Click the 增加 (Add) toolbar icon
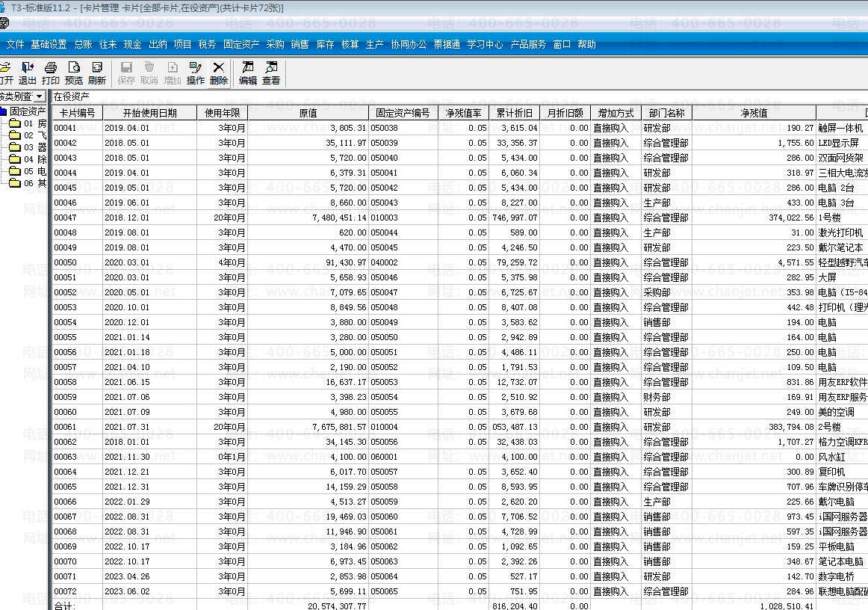The height and width of the screenshot is (610, 868). click(x=172, y=73)
